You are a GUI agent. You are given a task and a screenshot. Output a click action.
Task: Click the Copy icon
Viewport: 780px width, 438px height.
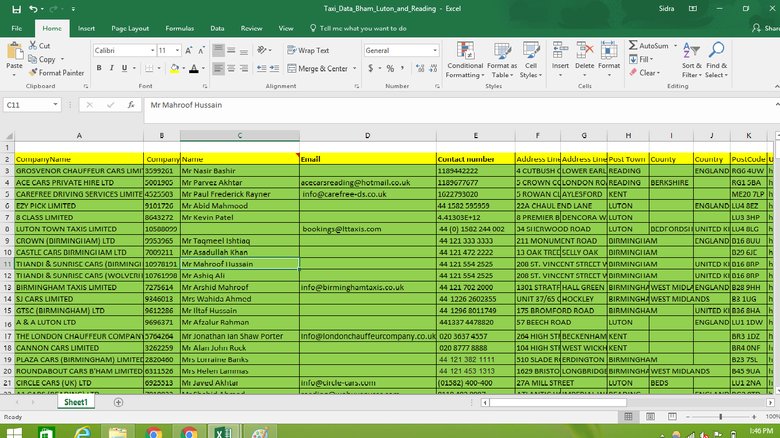(x=33, y=59)
